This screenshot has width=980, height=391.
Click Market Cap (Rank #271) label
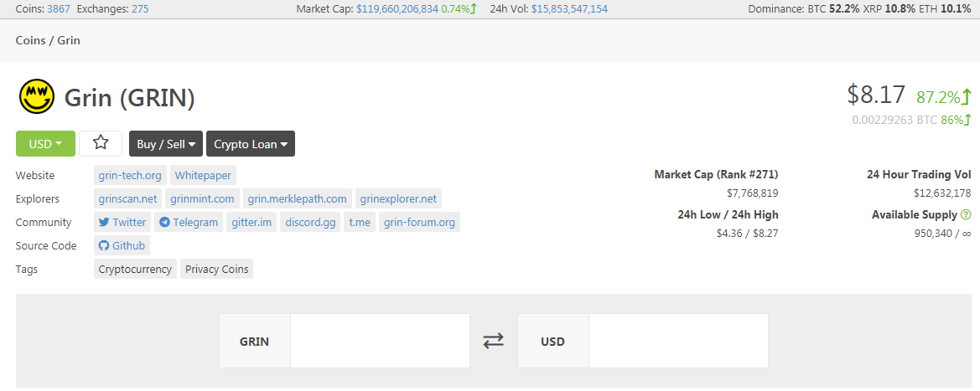pos(716,174)
